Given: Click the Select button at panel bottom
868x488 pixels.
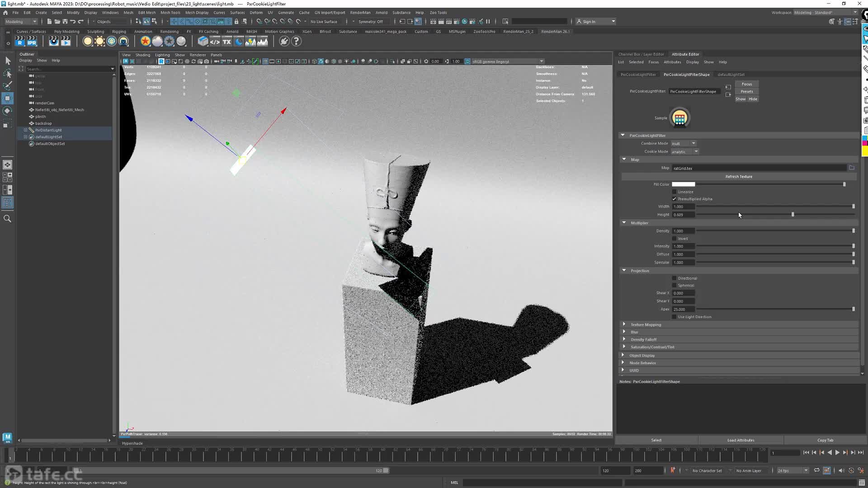Looking at the screenshot, I should tap(656, 441).
